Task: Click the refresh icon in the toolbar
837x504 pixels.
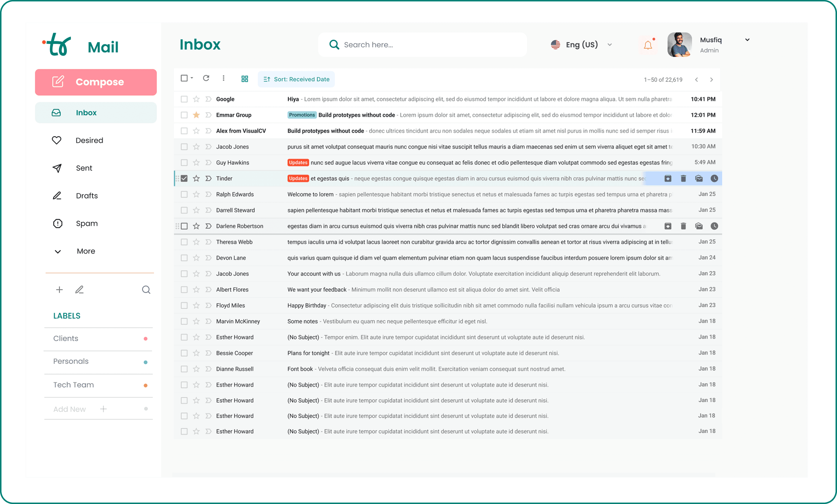Action: click(206, 78)
